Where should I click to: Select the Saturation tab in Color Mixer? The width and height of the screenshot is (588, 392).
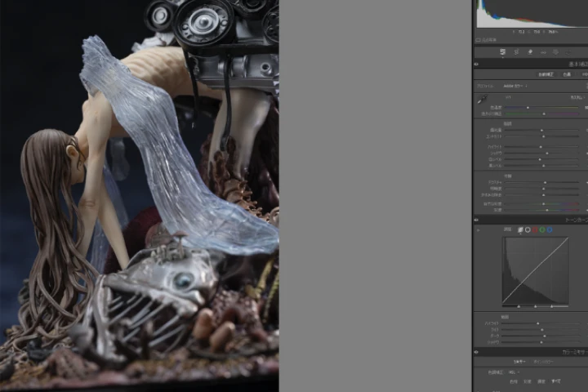528,381
